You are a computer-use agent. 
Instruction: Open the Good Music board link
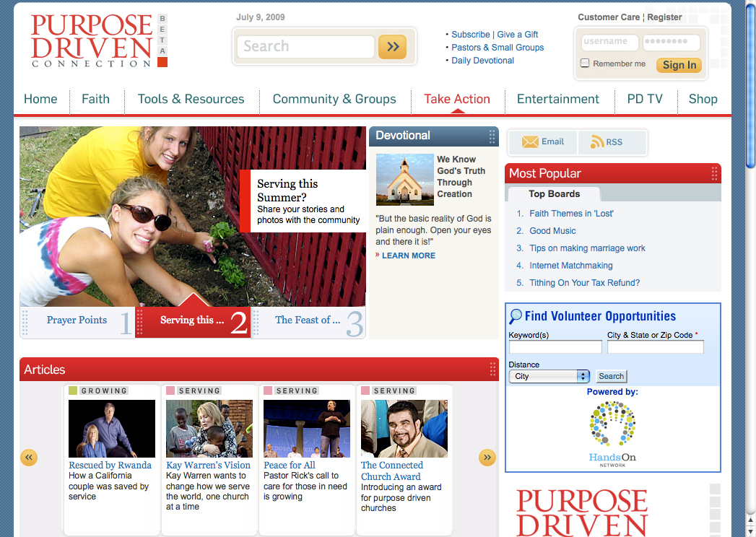pos(552,231)
